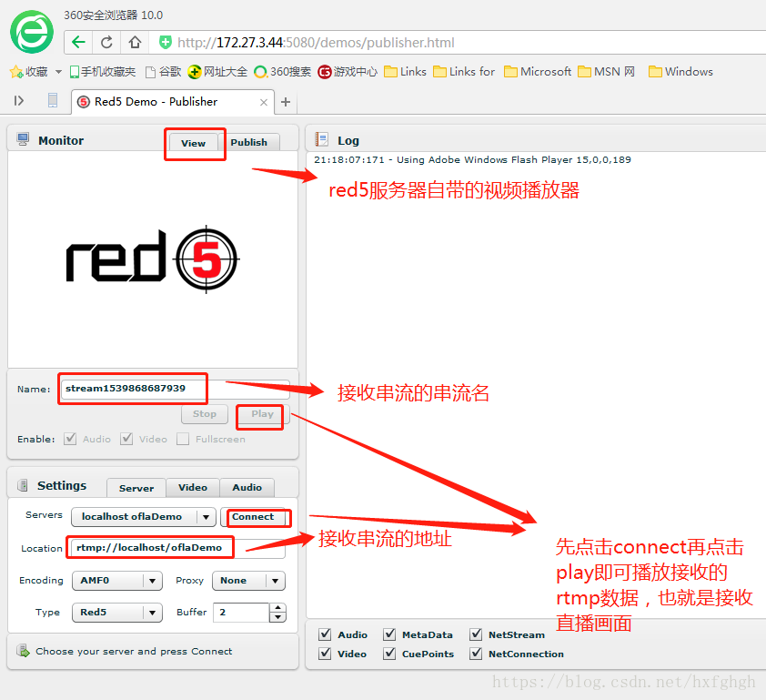Increase the Buffer value stepper
The image size is (766, 700).
tap(277, 608)
